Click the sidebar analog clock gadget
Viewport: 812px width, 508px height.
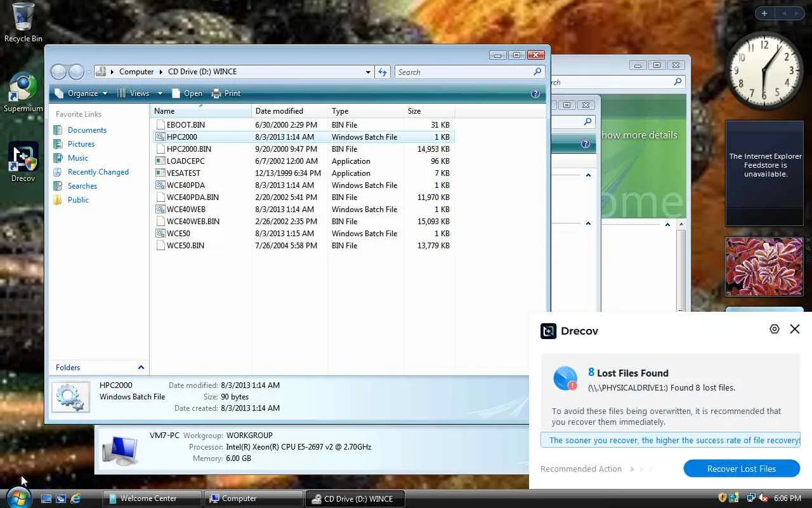(x=765, y=70)
